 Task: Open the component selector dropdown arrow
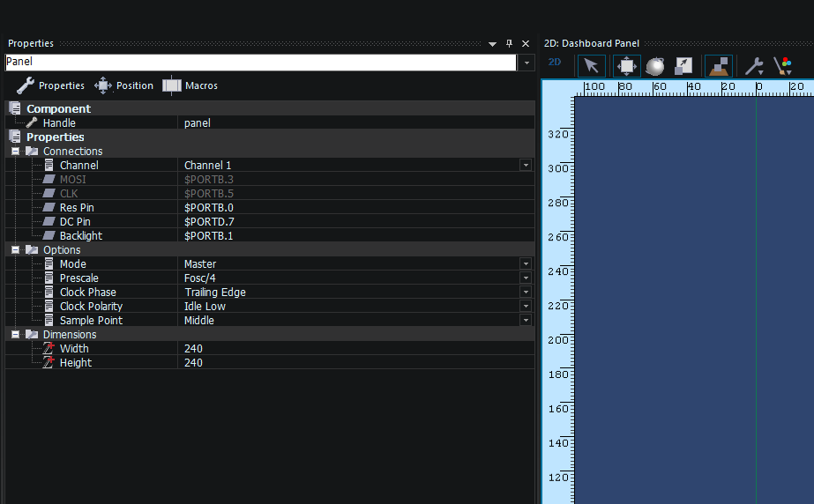coord(526,63)
